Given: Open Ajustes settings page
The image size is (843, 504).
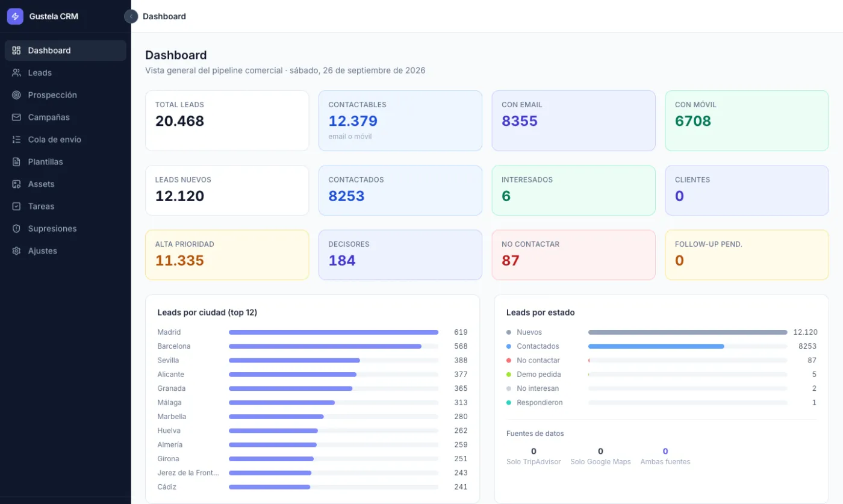Looking at the screenshot, I should [x=66, y=251].
